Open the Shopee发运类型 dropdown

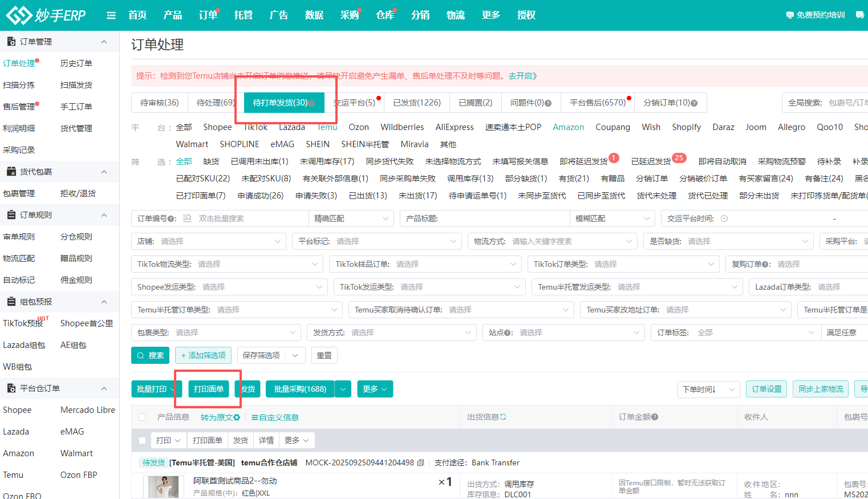pos(229,287)
